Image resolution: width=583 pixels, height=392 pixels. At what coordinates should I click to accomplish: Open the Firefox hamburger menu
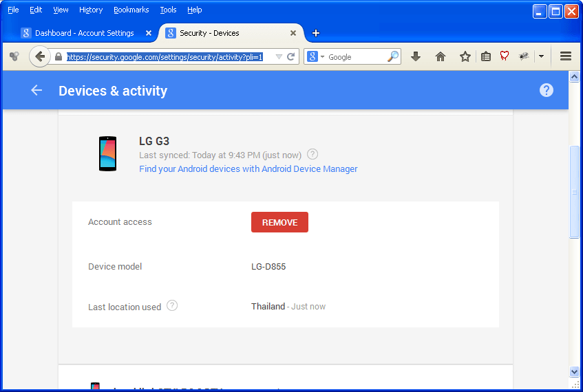click(566, 56)
